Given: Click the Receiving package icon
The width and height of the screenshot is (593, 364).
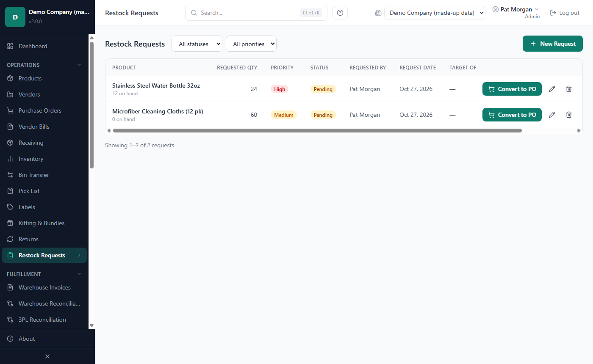Looking at the screenshot, I should click(x=10, y=143).
